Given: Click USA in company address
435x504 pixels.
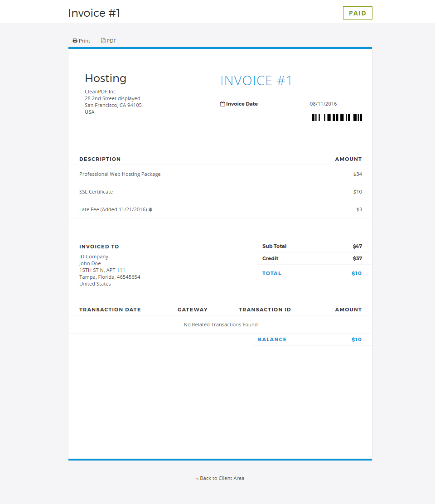Looking at the screenshot, I should coord(90,112).
